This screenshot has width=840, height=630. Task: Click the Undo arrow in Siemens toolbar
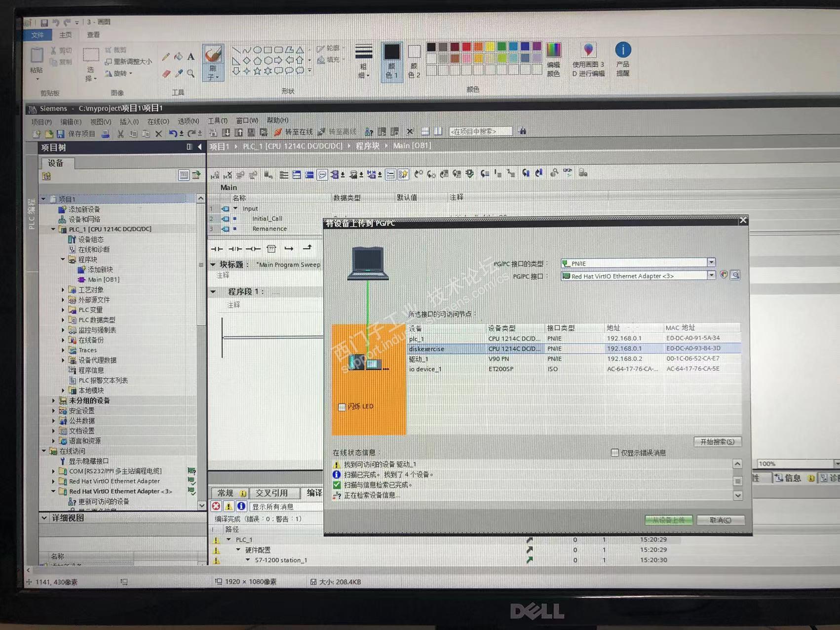click(x=173, y=133)
